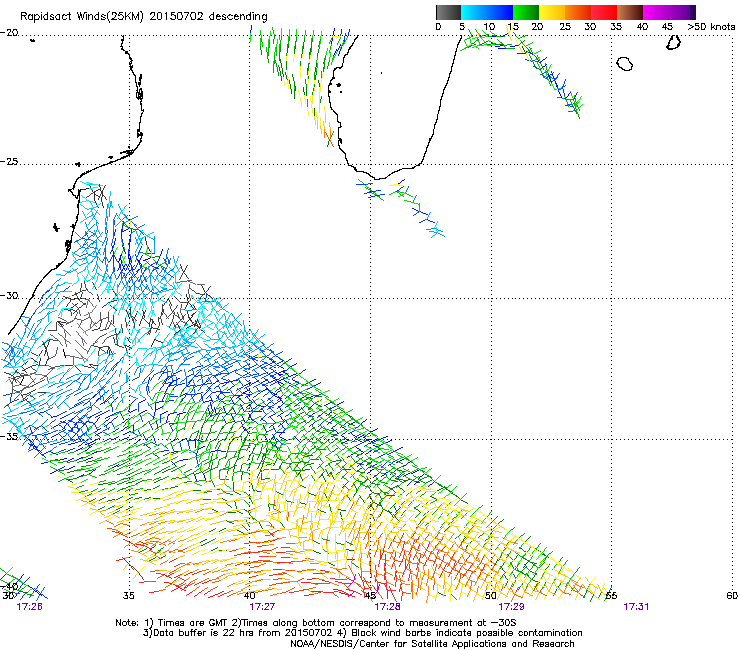The height and width of the screenshot is (650, 740).
Task: Click the 17:29 swath time label
Action: pos(511,607)
